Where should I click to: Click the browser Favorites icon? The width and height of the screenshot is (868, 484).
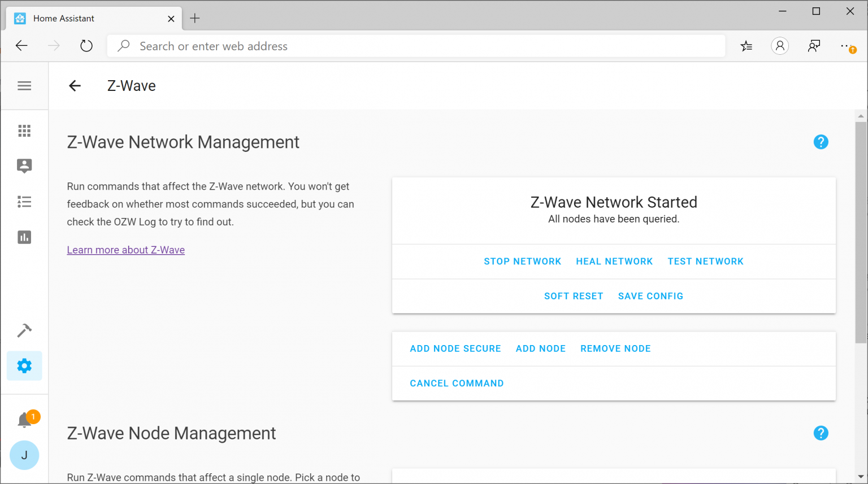pyautogui.click(x=746, y=46)
